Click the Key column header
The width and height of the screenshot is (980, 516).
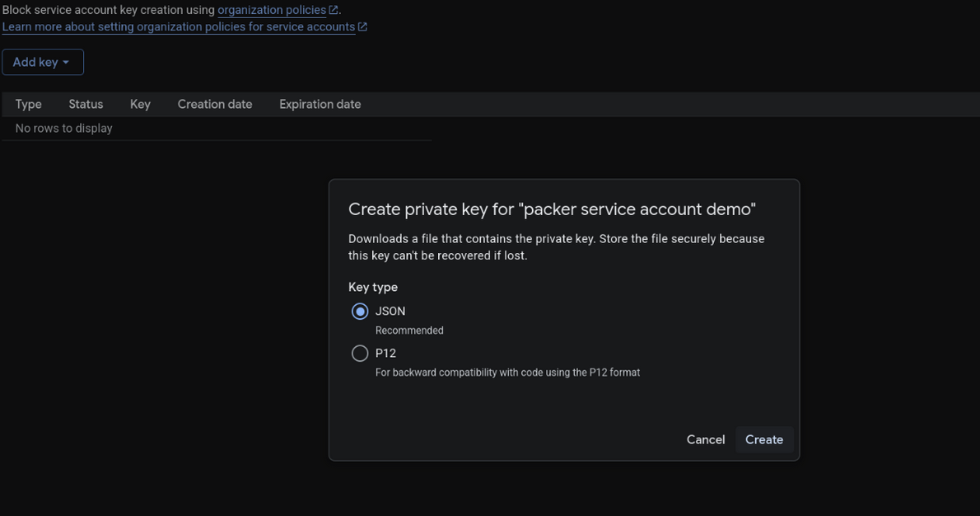click(140, 104)
